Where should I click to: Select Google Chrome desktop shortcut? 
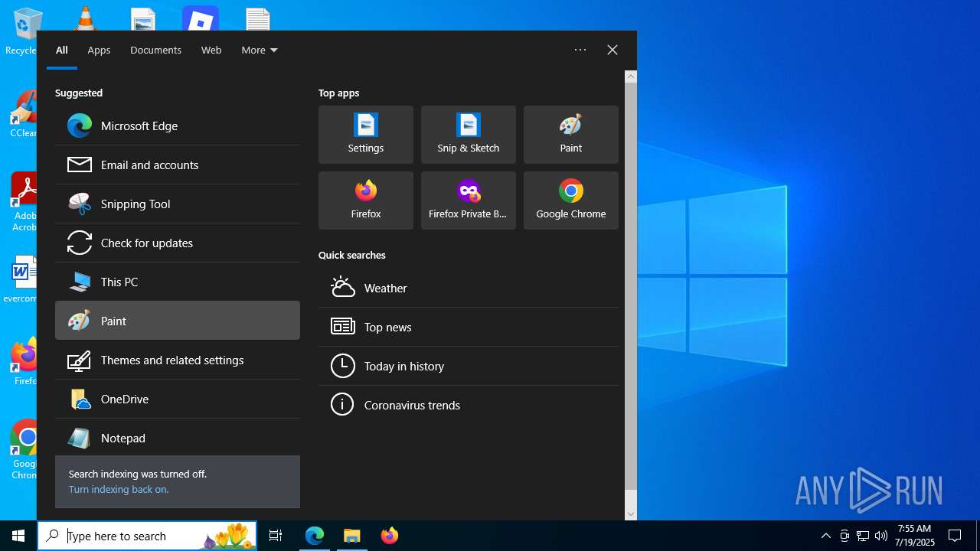23,448
